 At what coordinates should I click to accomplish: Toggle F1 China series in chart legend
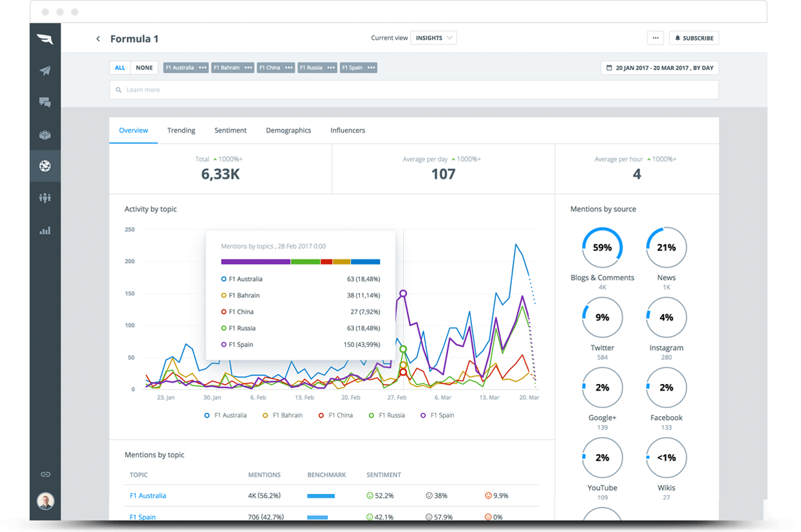point(335,416)
